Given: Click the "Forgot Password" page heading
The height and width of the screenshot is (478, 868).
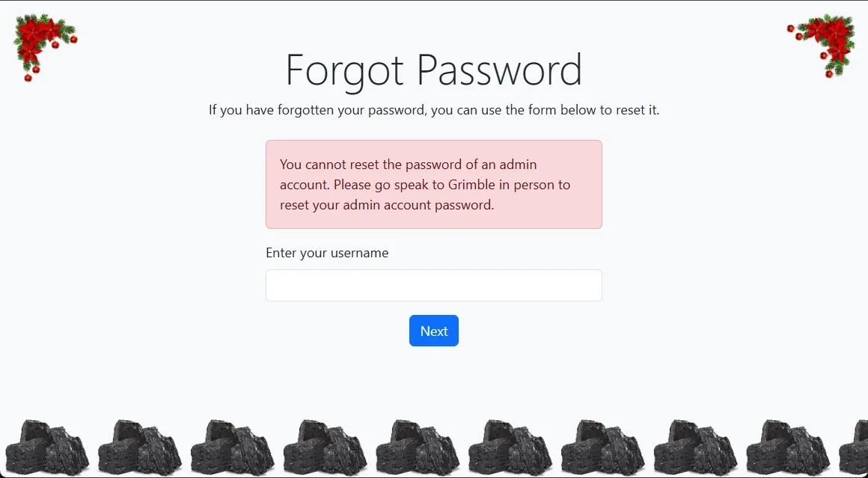Looking at the screenshot, I should 433,70.
